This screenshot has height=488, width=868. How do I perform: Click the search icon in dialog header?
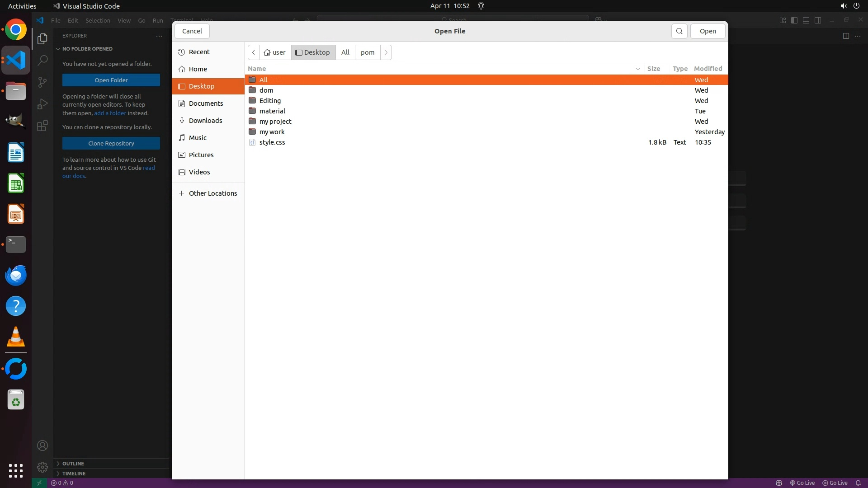[679, 31]
